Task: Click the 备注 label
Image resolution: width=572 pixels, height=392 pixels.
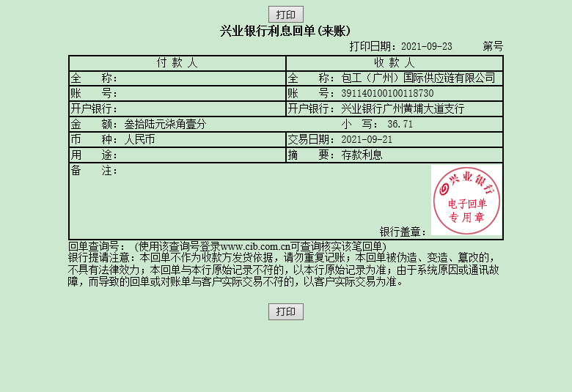Action: (x=94, y=170)
